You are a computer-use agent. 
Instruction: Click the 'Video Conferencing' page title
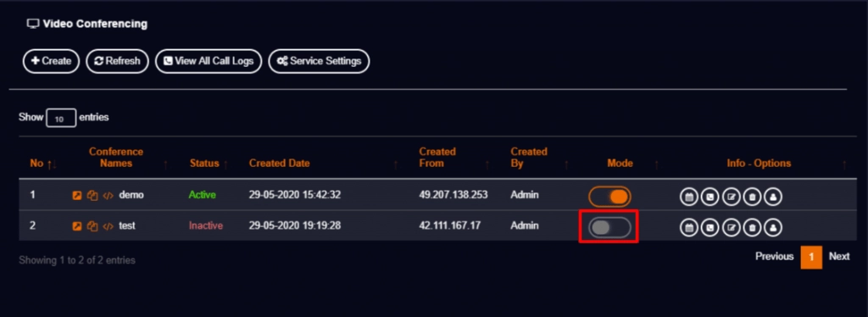[x=95, y=25]
